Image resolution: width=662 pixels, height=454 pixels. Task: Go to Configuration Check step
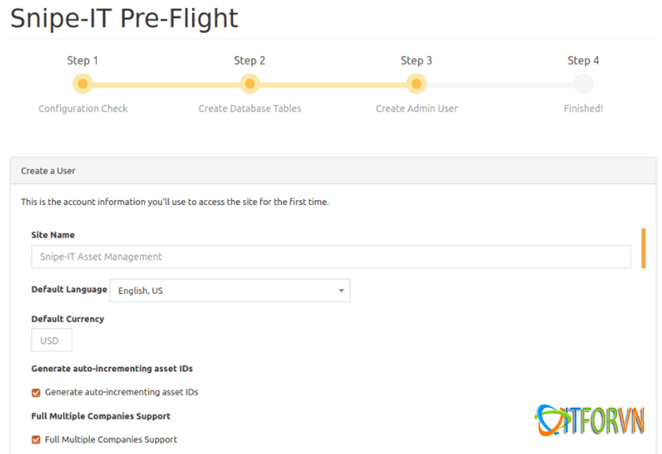click(83, 108)
